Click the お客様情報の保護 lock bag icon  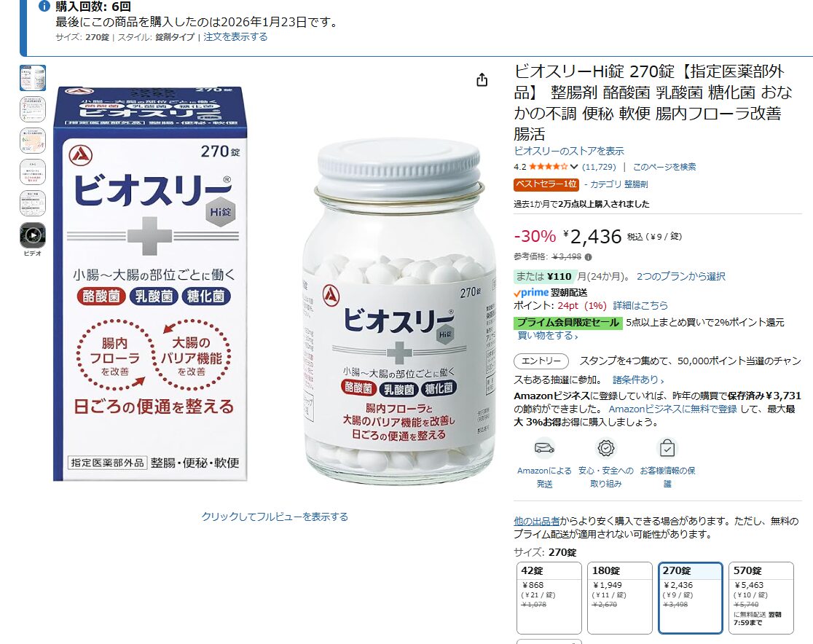click(x=667, y=447)
